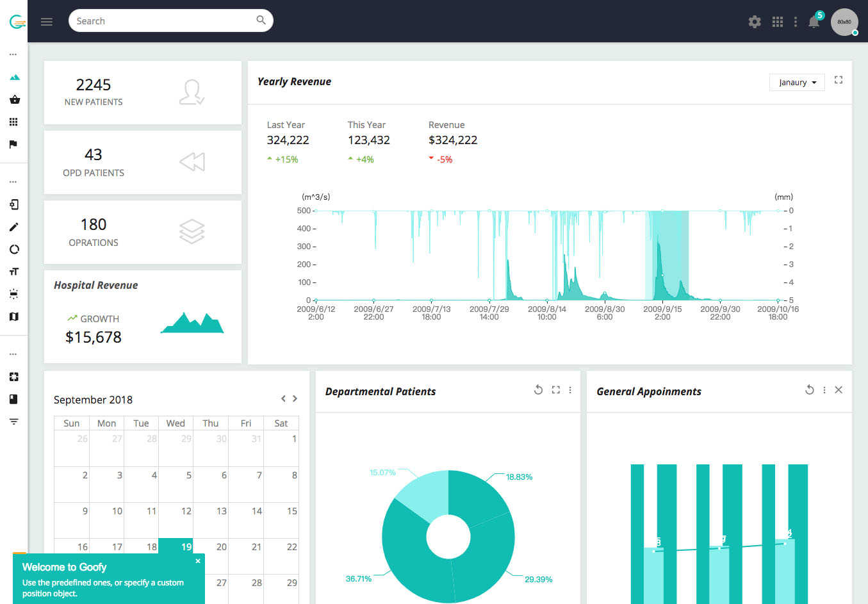Open the pencil edit icon in sidebar
The height and width of the screenshot is (604, 868).
click(x=14, y=227)
